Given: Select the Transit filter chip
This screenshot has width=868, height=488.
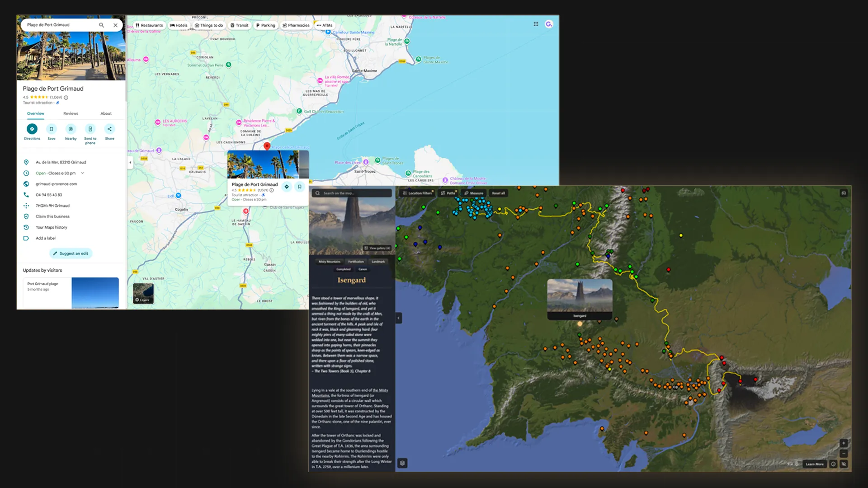Looking at the screenshot, I should coord(239,25).
